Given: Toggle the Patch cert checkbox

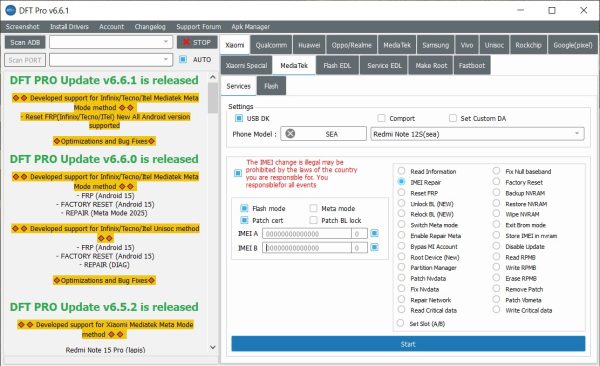Looking at the screenshot, I should click(244, 220).
